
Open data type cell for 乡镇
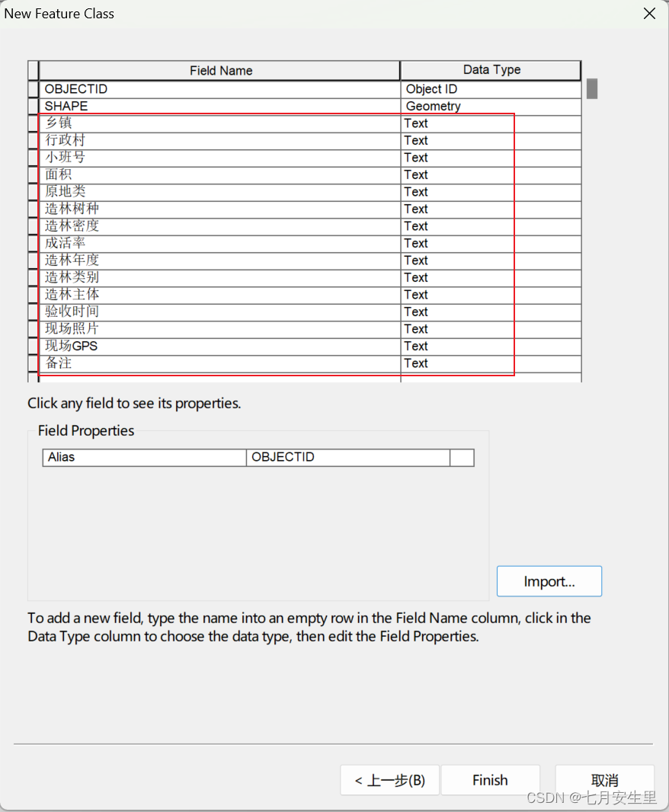coord(491,123)
